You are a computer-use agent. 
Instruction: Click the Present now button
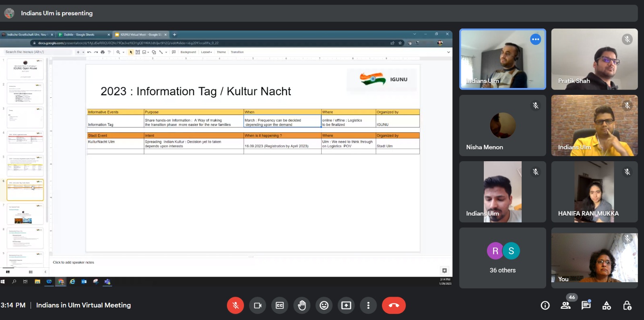(346, 306)
